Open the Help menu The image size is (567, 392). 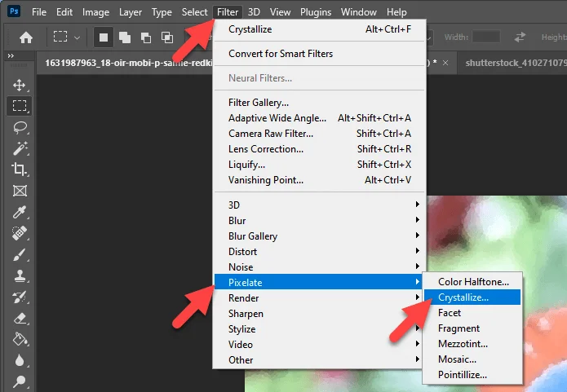coord(396,12)
